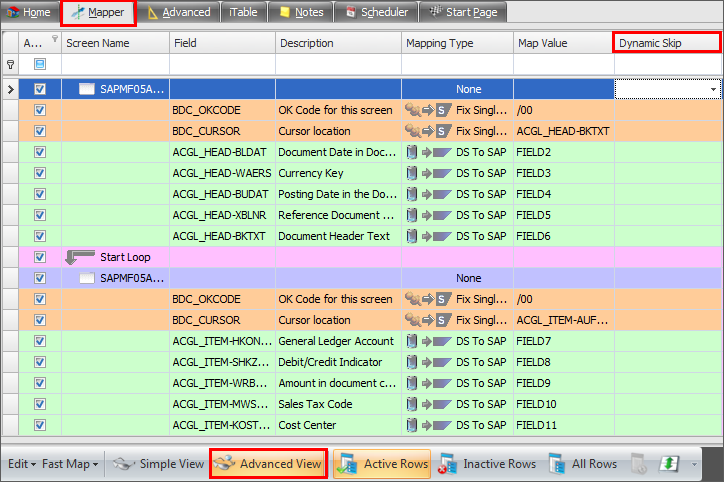
Task: Click the Active column filter pin icon
Action: pyautogui.click(x=55, y=38)
